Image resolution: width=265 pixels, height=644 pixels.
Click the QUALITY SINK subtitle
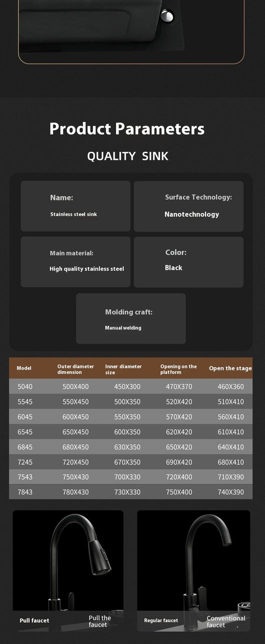[x=128, y=156]
